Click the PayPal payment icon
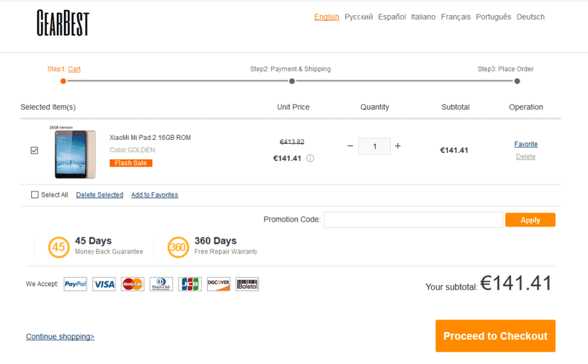The width and height of the screenshot is (588, 364). pyautogui.click(x=75, y=284)
